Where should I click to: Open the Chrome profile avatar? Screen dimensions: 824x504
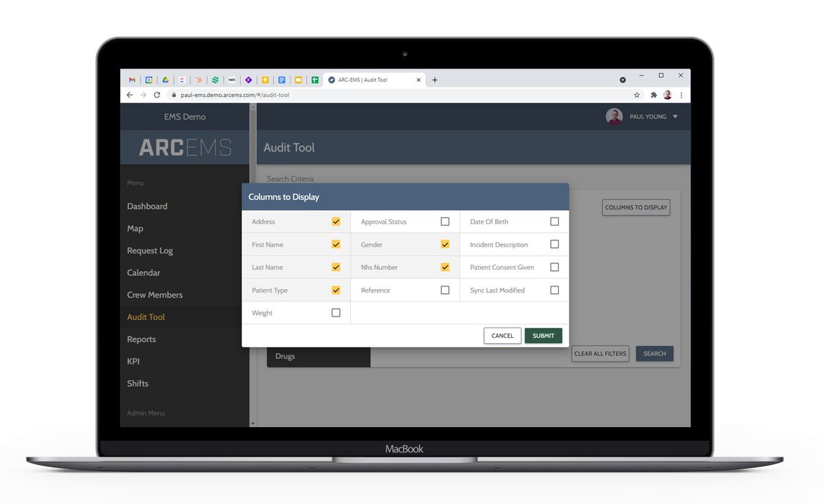[667, 95]
